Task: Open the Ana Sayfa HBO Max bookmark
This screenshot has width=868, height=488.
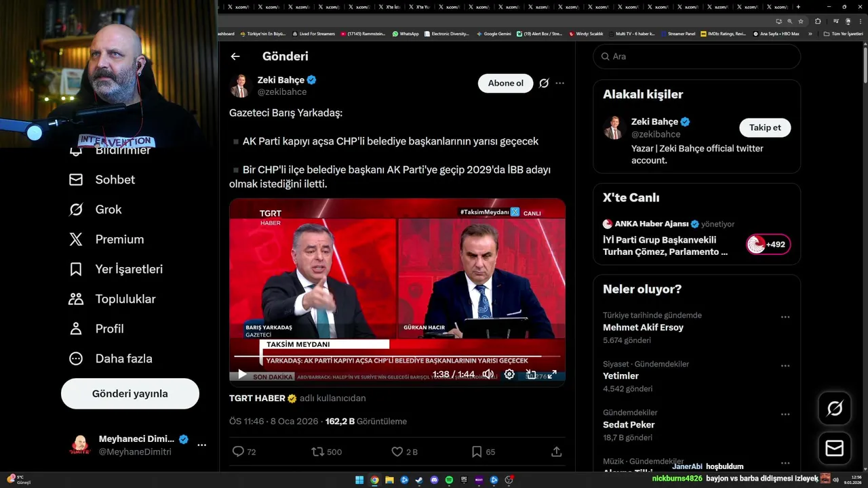Action: point(776,34)
